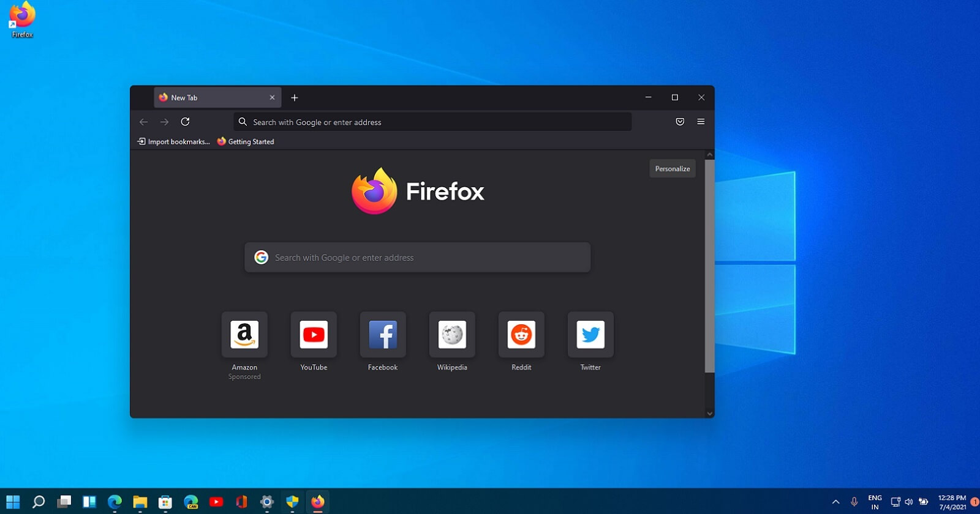The image size is (980, 514).
Task: Click the Import bookmarks item
Action: click(x=173, y=141)
